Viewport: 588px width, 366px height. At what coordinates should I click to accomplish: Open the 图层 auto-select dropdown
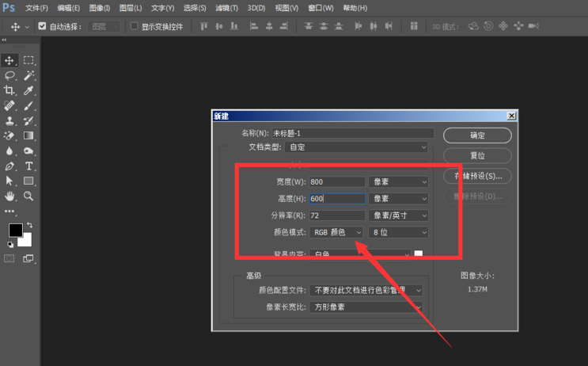[104, 26]
